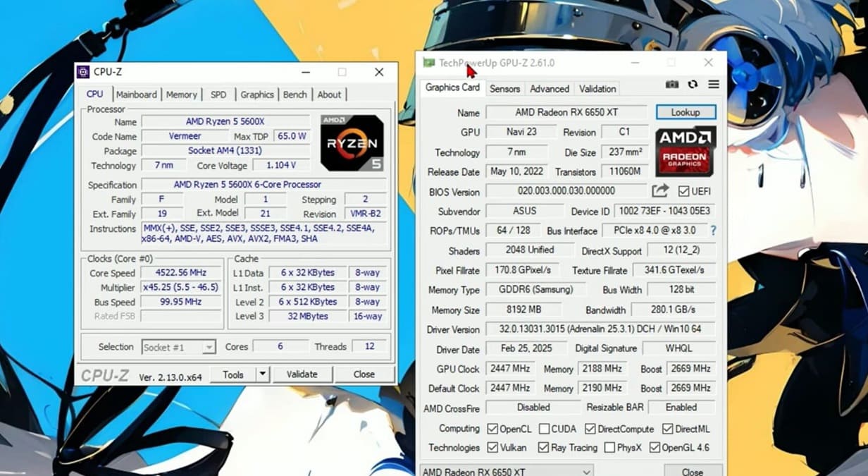Toggle the UEFI checkbox
Viewport: 868px width, 476px height.
pos(683,191)
